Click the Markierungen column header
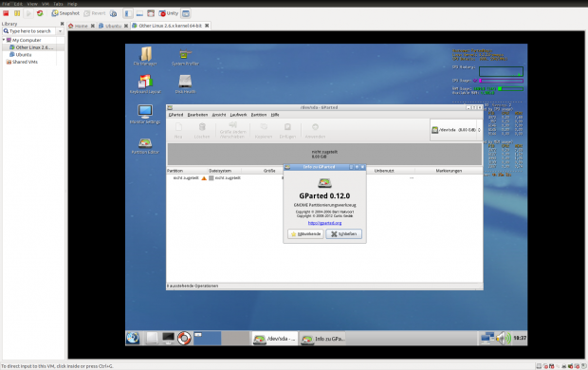Viewport: 588px width, 370px height. (449, 171)
